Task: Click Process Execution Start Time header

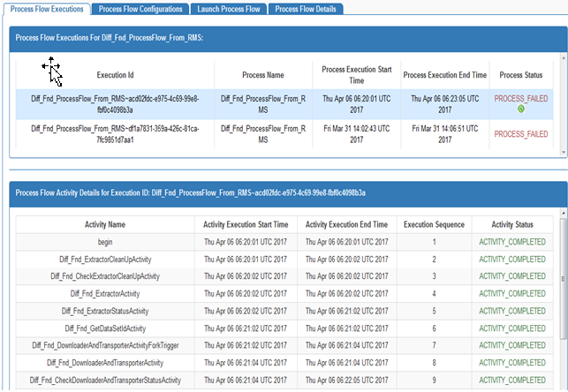Action: (x=357, y=75)
